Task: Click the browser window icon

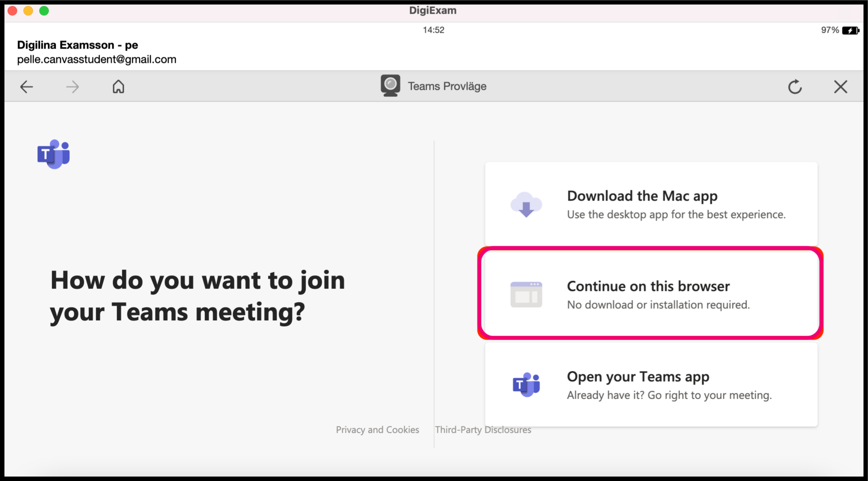Action: (526, 295)
